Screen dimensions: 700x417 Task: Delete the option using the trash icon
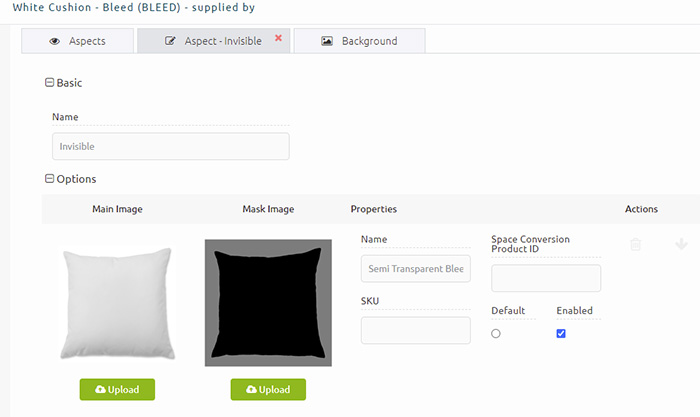click(x=635, y=244)
